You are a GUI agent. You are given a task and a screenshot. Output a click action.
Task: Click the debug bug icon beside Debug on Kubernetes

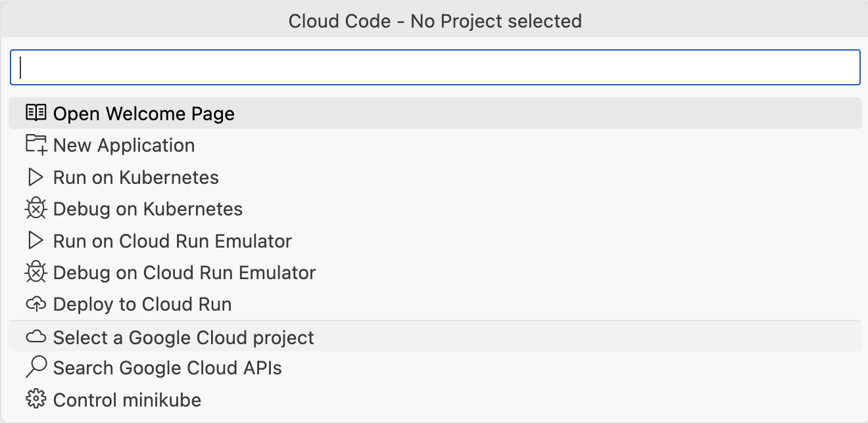coord(36,208)
